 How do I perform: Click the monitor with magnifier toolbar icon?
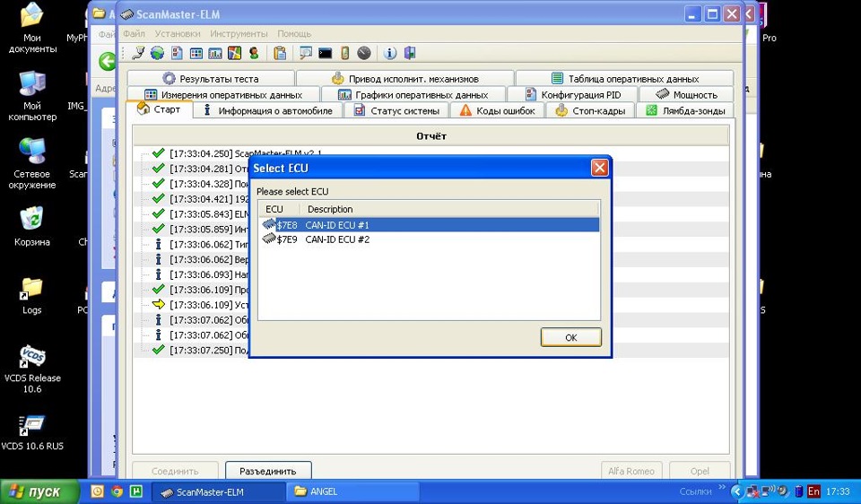pos(306,53)
